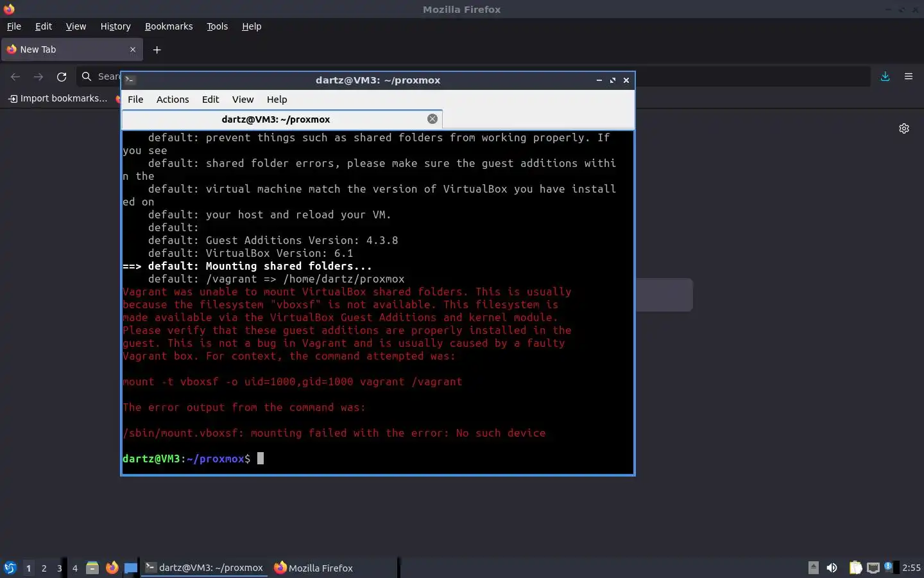Click the "/vagrant => /home/dartz/proxmox" line
Viewport: 924px width, 578px height.
tap(276, 279)
